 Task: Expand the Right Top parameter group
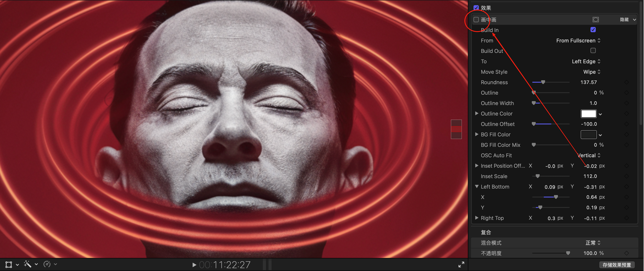click(x=477, y=218)
